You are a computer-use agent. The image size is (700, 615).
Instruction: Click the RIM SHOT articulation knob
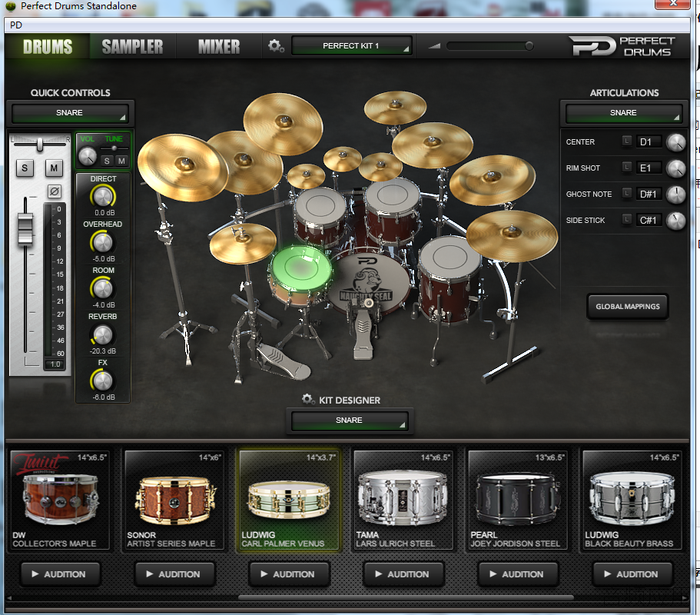click(x=676, y=168)
